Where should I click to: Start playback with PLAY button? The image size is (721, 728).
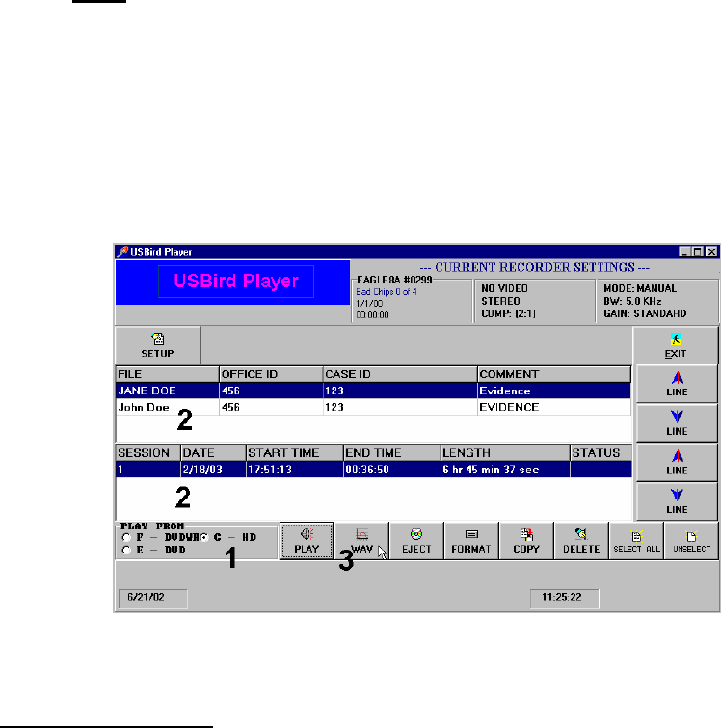[307, 541]
